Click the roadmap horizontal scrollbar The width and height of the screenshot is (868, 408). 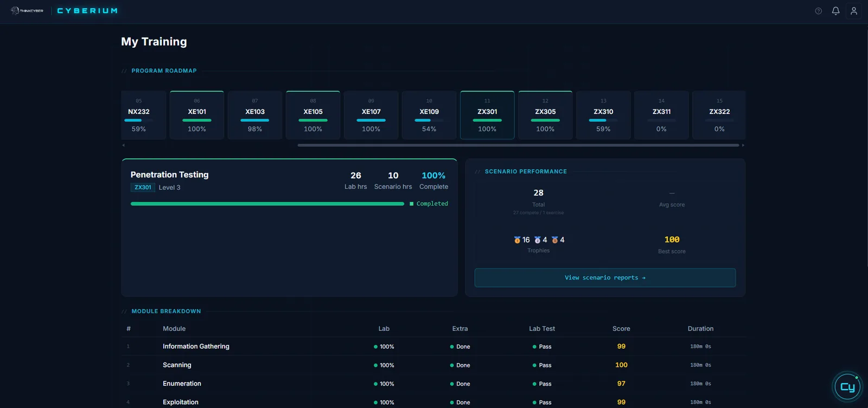pos(518,145)
